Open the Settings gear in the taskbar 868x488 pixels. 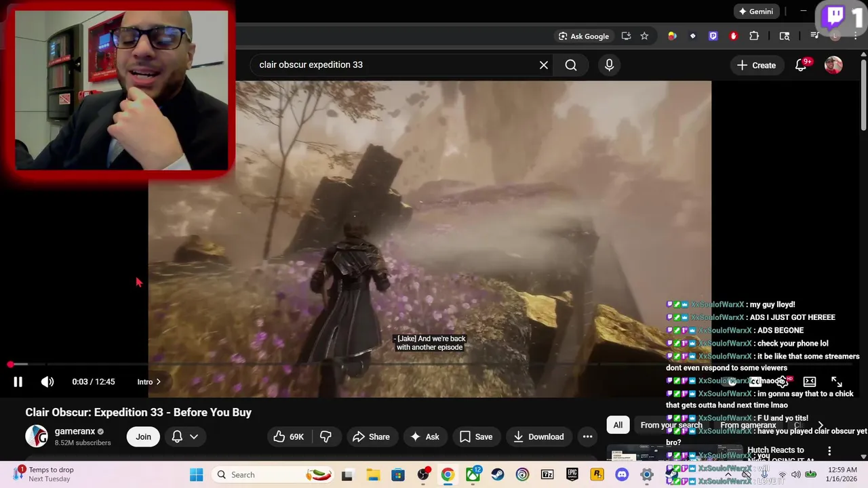pyautogui.click(x=647, y=474)
